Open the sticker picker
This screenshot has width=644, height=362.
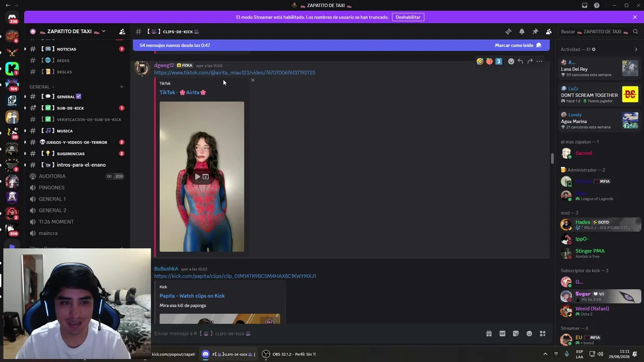click(x=516, y=333)
